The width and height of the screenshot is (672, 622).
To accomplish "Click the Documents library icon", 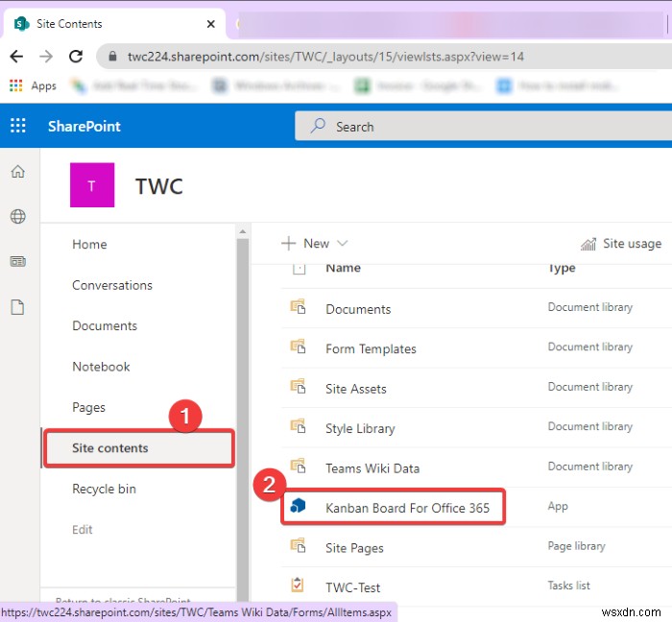I will [298, 307].
